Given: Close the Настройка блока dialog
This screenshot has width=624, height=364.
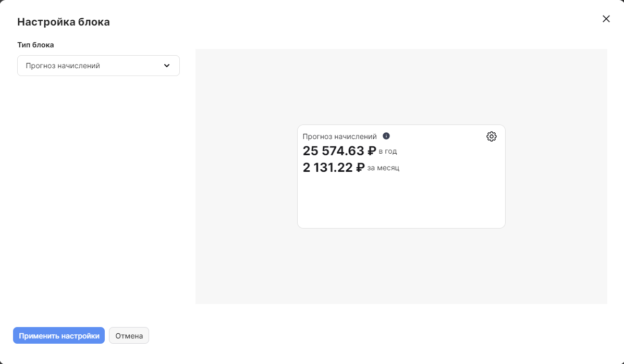Looking at the screenshot, I should coord(606,19).
